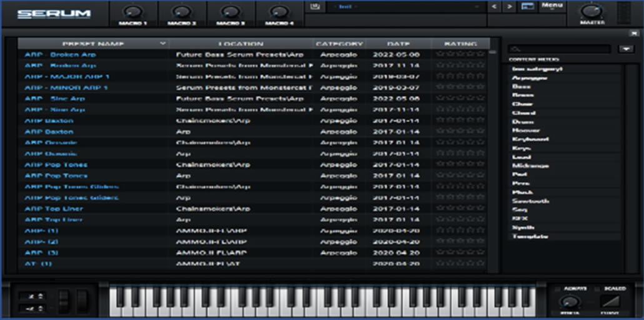Filter presets by Drum category
Image resolution: width=644 pixels, height=320 pixels.
tap(564, 122)
